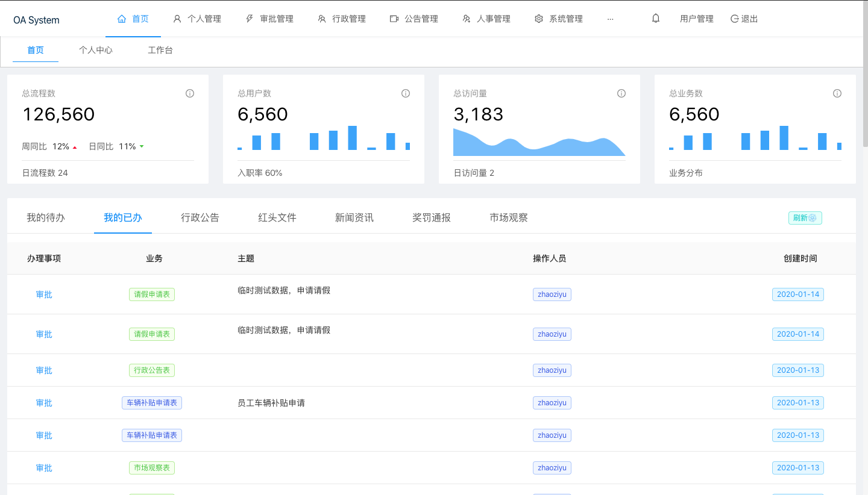Click the 刷新 refresh button
The height and width of the screenshot is (495, 868).
[x=805, y=218]
